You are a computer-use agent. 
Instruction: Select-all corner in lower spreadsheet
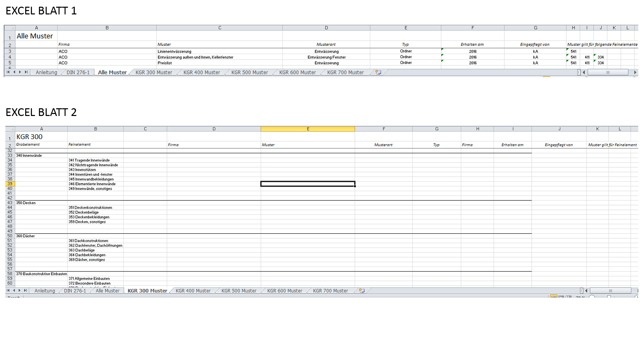click(x=10, y=129)
